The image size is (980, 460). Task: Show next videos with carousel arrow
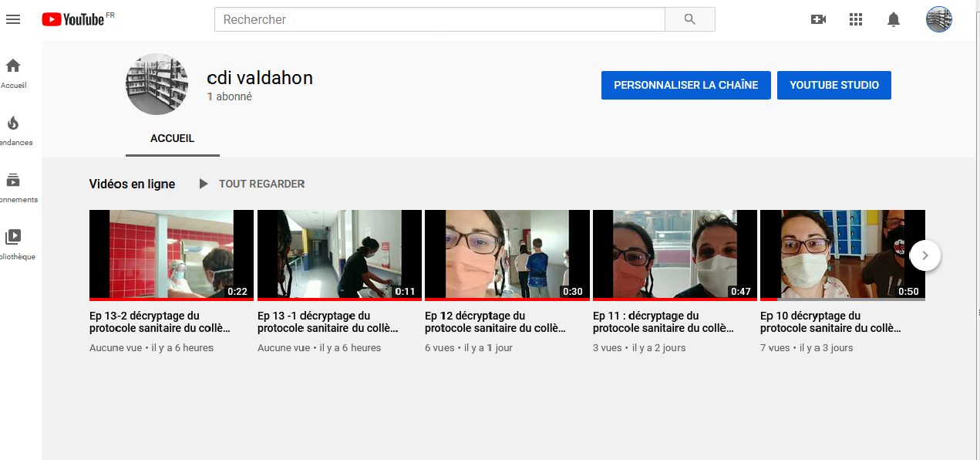click(x=925, y=255)
